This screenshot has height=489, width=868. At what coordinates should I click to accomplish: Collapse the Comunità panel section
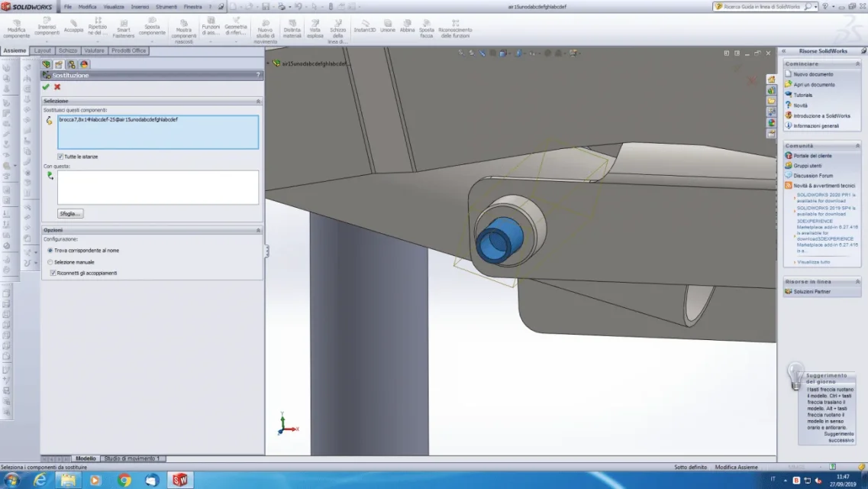tap(857, 146)
